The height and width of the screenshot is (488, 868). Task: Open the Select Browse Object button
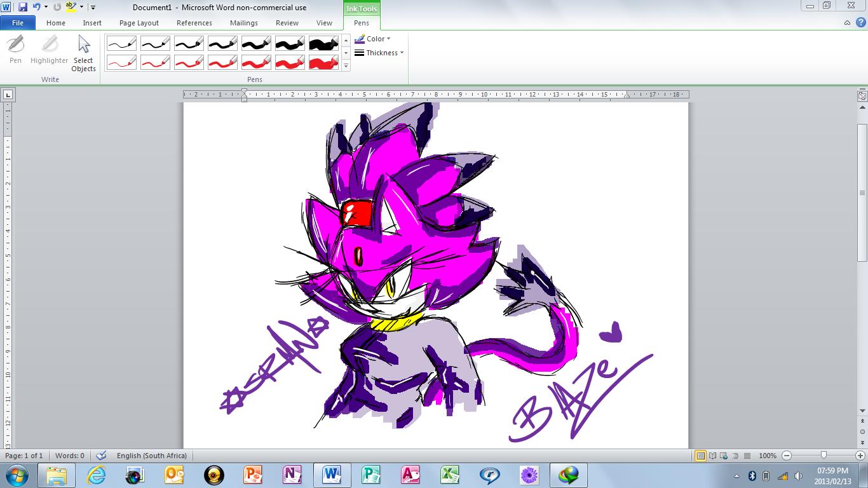point(862,432)
